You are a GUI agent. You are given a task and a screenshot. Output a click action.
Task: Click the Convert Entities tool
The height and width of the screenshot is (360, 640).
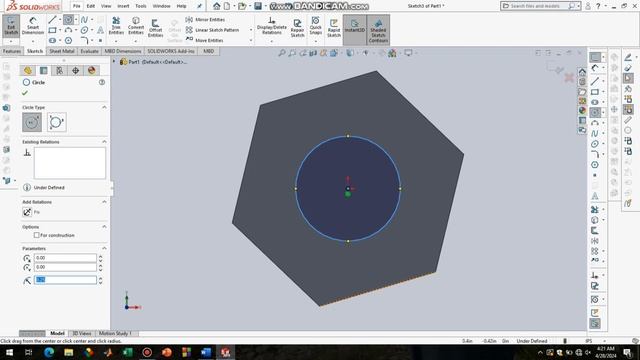pyautogui.click(x=136, y=26)
